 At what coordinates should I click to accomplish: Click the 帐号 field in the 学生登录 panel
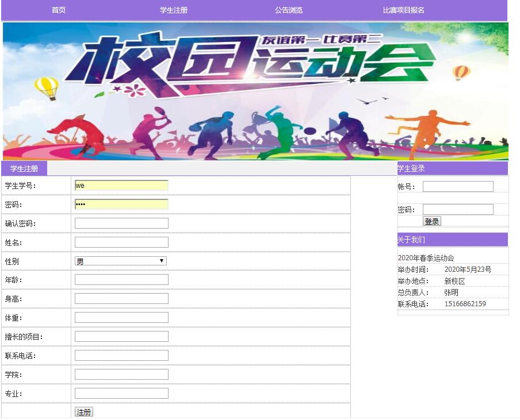[x=458, y=187]
